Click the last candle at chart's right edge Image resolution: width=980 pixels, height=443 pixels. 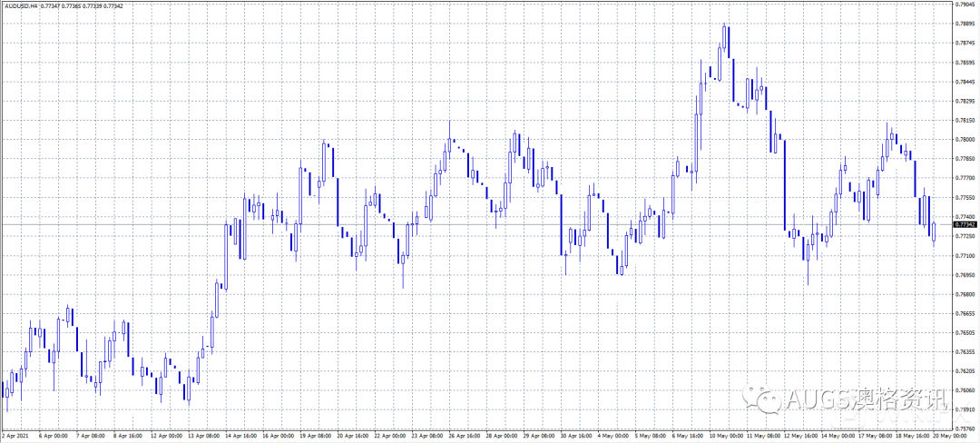pos(934,231)
